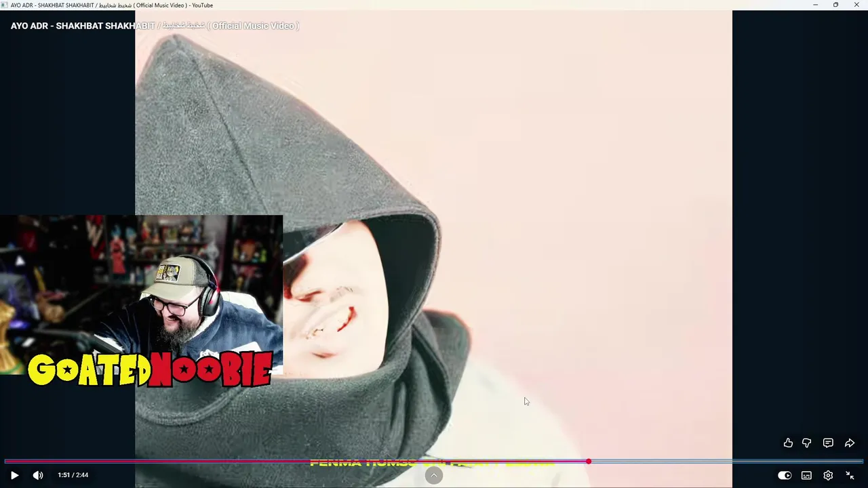Screen dimensions: 868x488
Task: Like the video with thumbs up
Action: tap(788, 443)
